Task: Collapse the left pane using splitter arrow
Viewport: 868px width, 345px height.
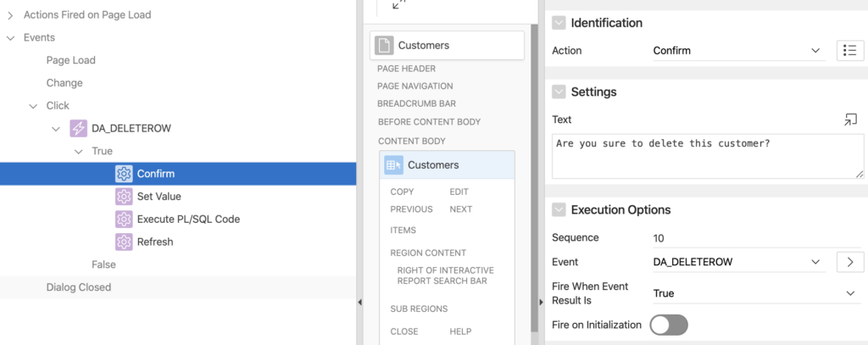Action: (x=359, y=302)
